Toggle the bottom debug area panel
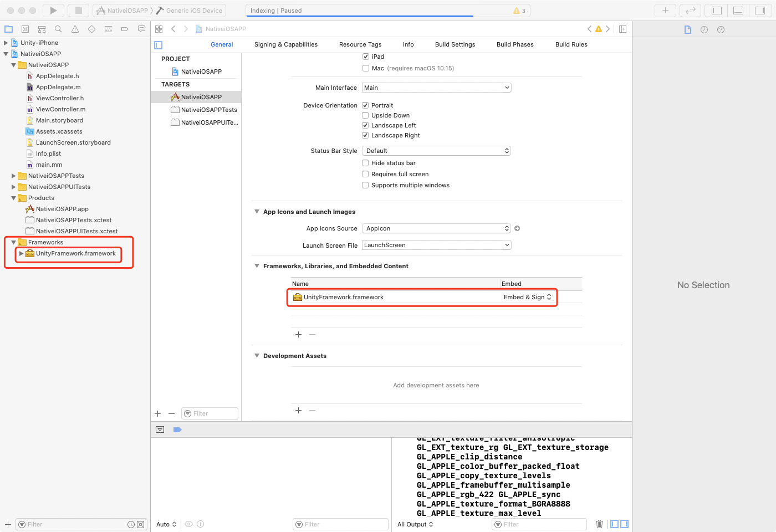This screenshot has height=532, width=776. 738,11
